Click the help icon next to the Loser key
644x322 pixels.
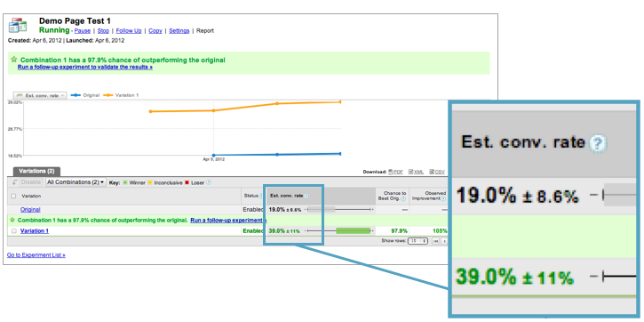[x=209, y=182]
